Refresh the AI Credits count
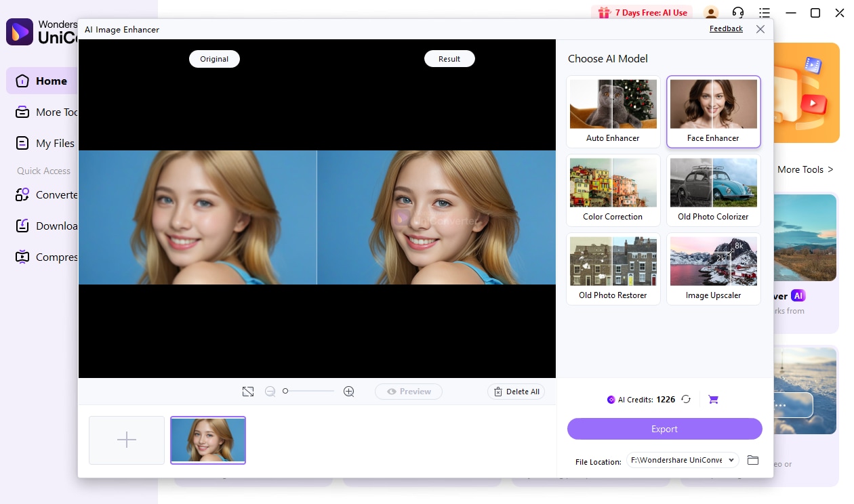 [x=686, y=399]
